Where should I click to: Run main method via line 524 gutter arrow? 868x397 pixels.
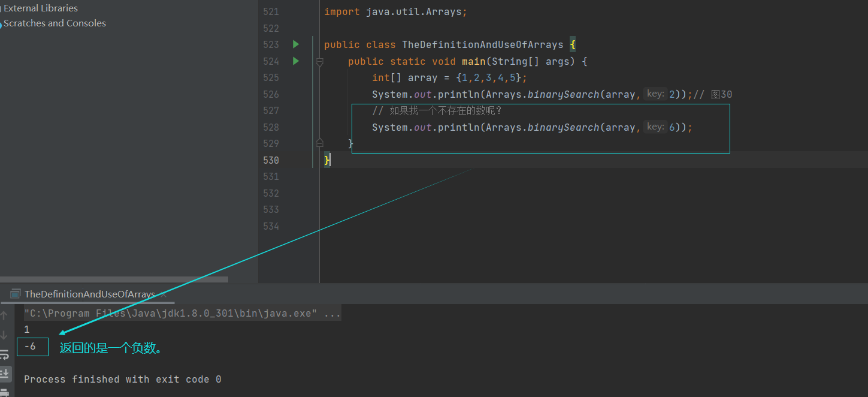point(295,61)
